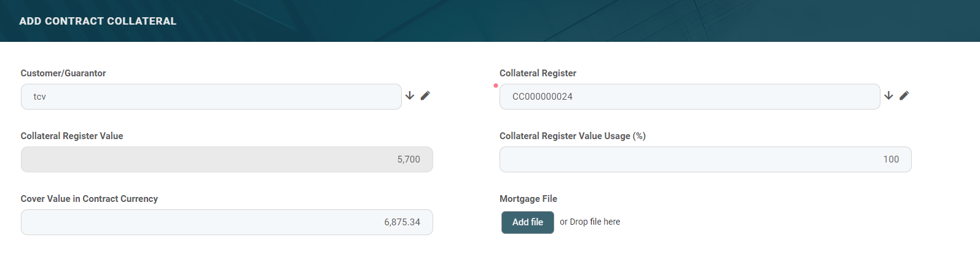Click the Customer/Guarantor label

[x=63, y=73]
